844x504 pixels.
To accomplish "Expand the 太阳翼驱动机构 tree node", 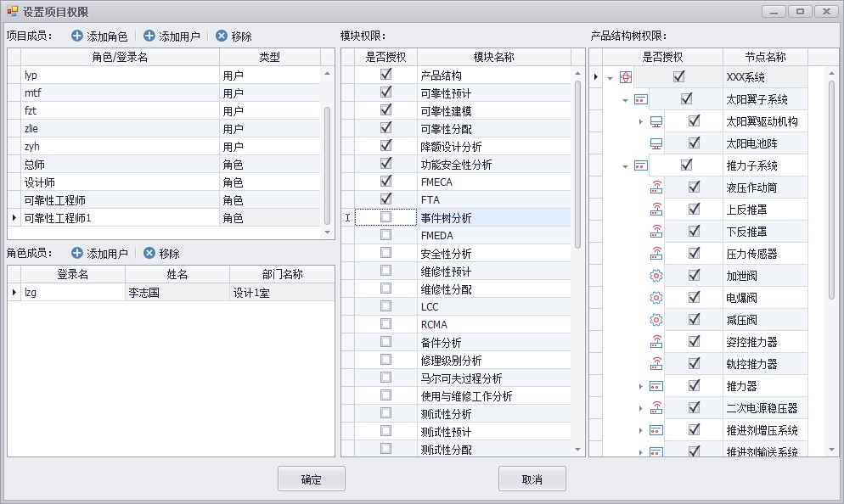I will pos(641,122).
